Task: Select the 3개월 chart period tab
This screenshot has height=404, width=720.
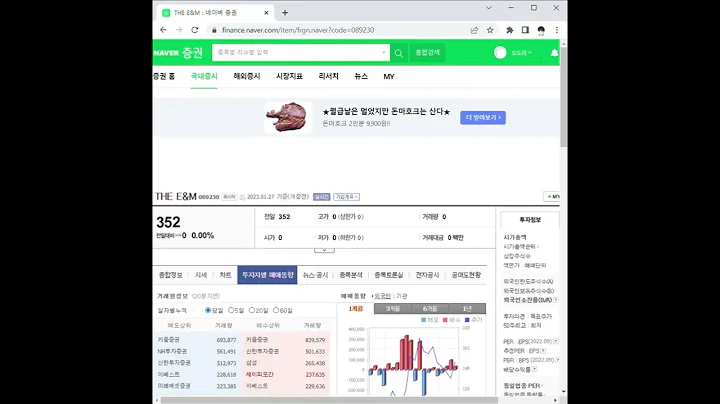Action: (x=393, y=309)
